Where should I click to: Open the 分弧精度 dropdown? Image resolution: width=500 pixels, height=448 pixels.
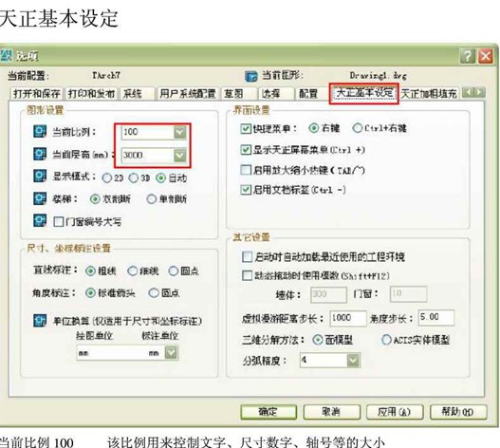353,361
